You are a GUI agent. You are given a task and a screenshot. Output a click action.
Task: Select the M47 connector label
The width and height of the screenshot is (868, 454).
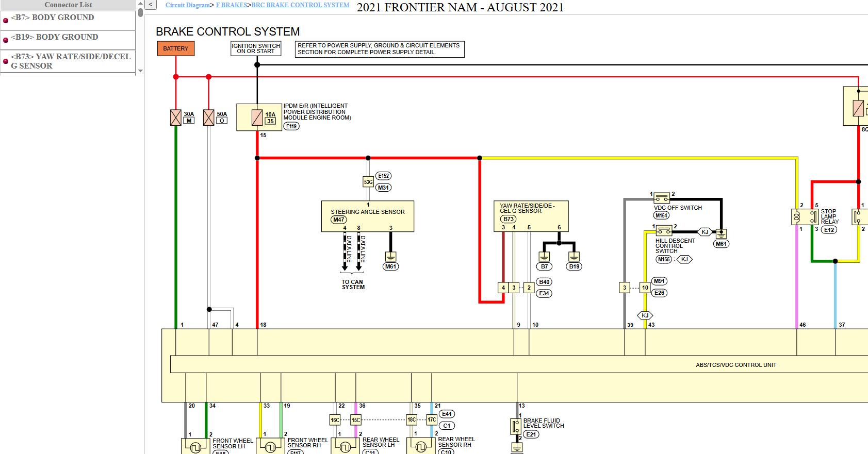tap(338, 220)
